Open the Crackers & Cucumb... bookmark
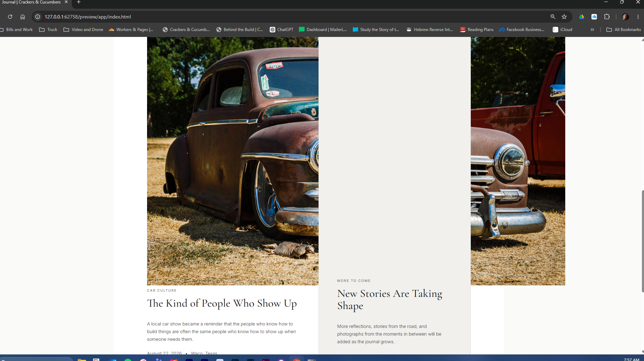Screen dimensions: 644x361 point(186,30)
